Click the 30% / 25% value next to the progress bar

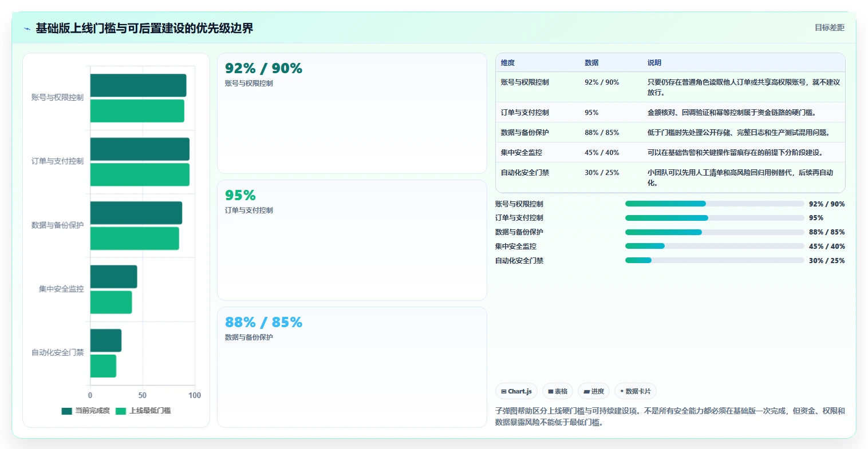[827, 261]
